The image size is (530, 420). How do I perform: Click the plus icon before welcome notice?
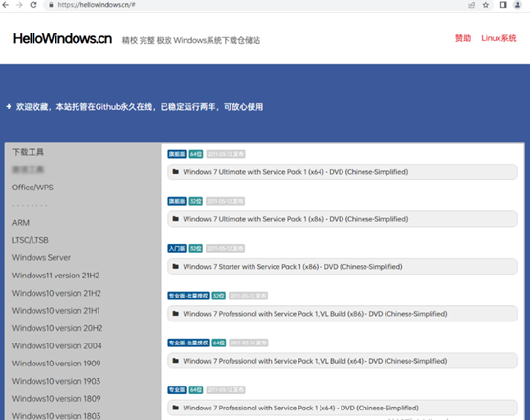click(x=9, y=107)
